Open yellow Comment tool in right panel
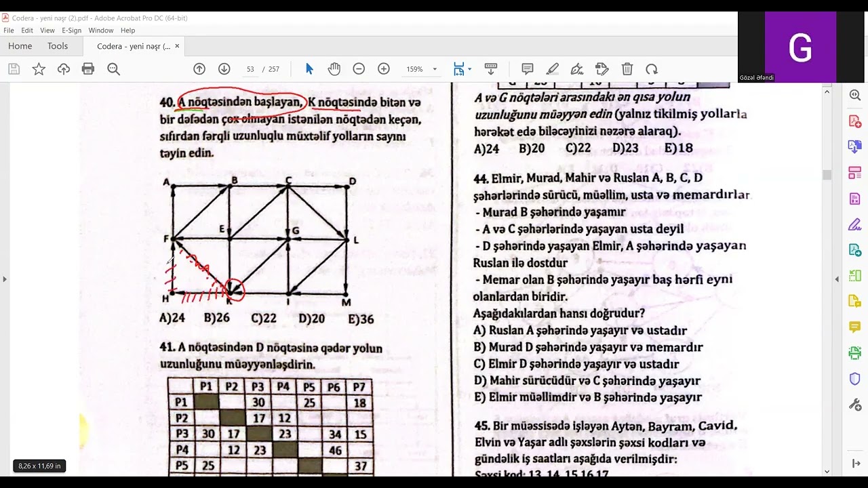 click(x=855, y=327)
